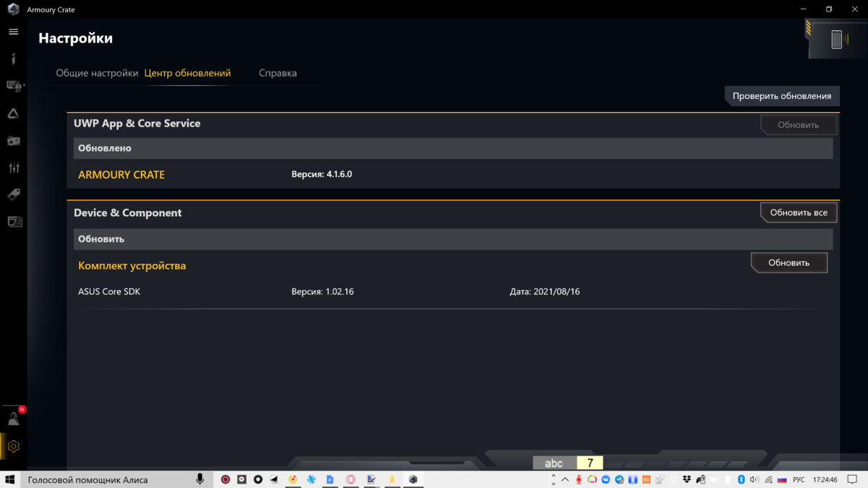The height and width of the screenshot is (488, 868).
Task: Open Opera browser taskbar icon
Action: 350,479
